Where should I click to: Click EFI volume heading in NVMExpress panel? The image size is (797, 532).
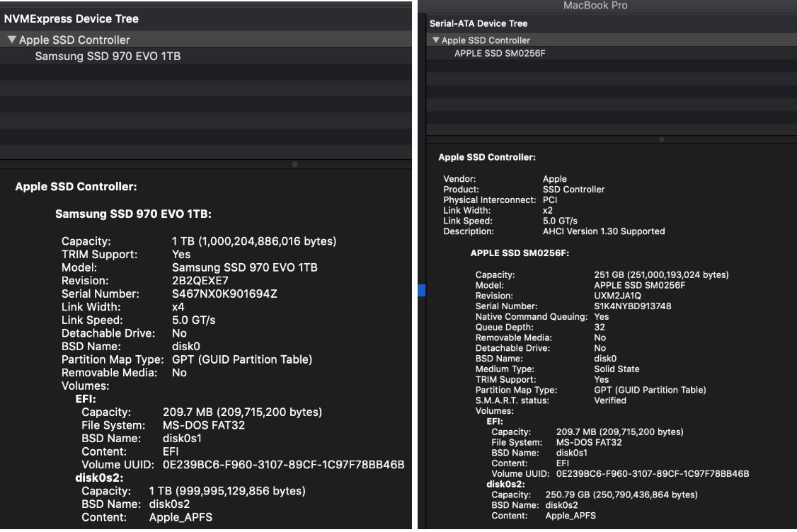[86, 399]
